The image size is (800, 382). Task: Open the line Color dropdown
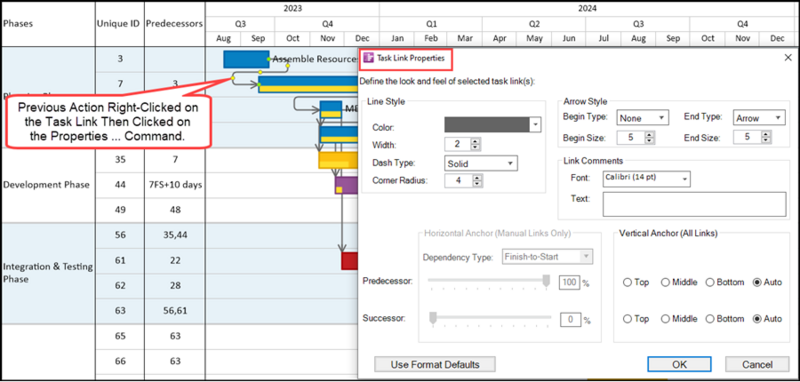(x=536, y=124)
